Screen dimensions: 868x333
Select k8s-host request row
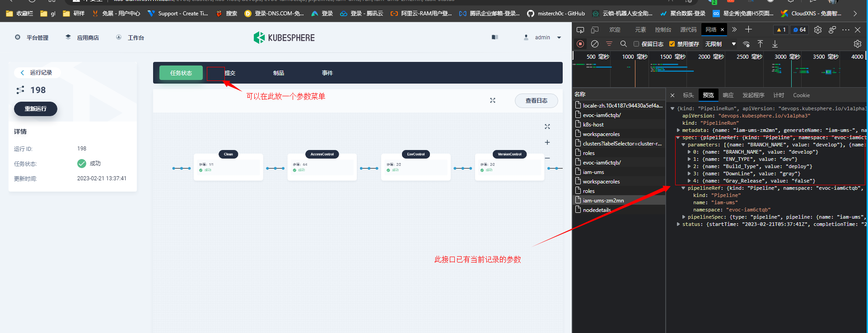pyautogui.click(x=619, y=124)
